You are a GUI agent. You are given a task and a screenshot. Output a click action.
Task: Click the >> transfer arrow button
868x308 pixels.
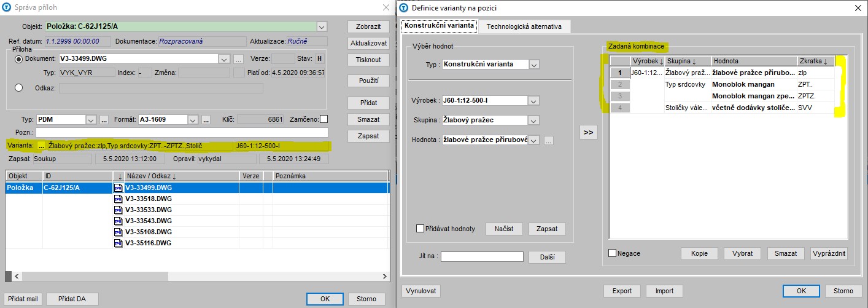tap(589, 132)
